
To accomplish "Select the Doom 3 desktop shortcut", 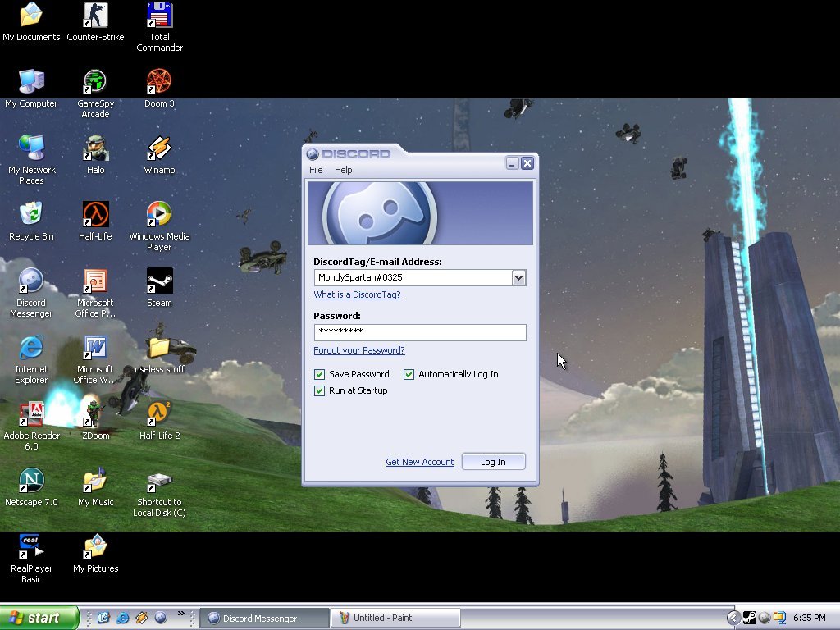I will click(159, 89).
